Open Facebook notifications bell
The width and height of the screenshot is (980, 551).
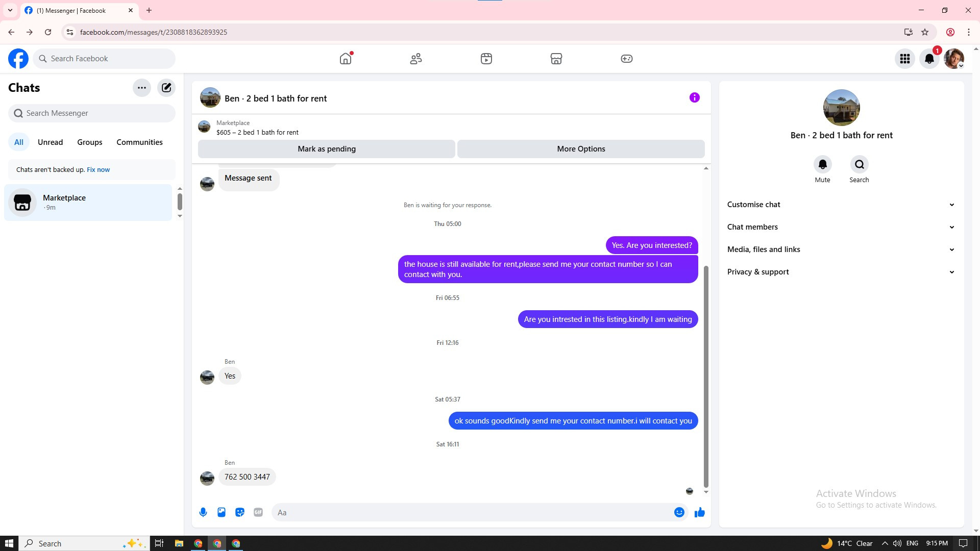(929, 59)
